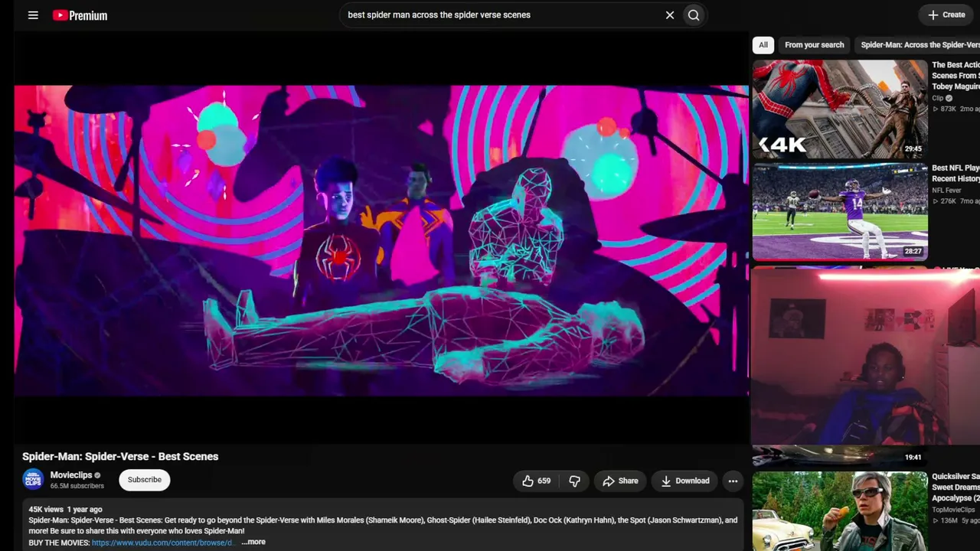Click The Best Action Scenes video title

(955, 76)
